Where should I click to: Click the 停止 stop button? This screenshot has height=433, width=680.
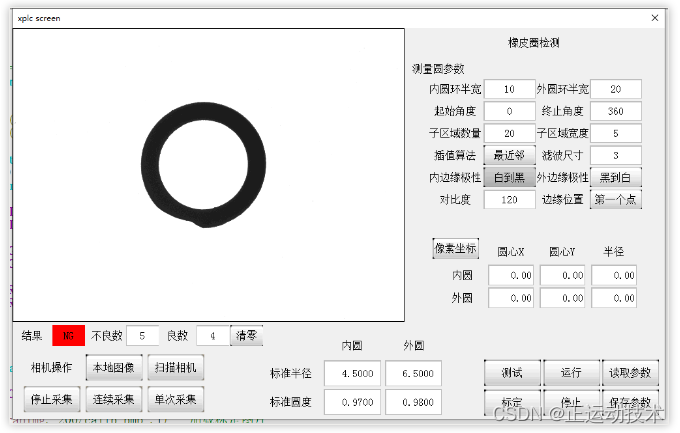pyautogui.click(x=571, y=402)
